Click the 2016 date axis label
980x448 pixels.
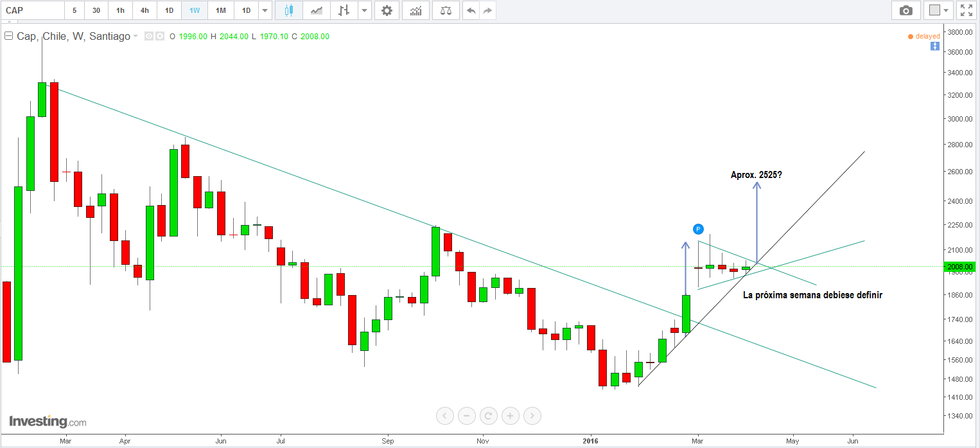click(x=591, y=441)
